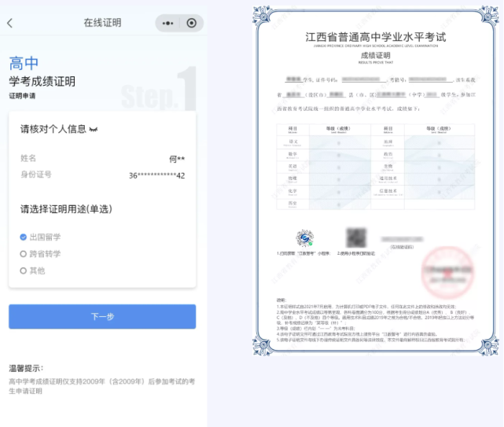Click the 身份证号 field label
Screen dimensions: 504x427
(x=36, y=175)
